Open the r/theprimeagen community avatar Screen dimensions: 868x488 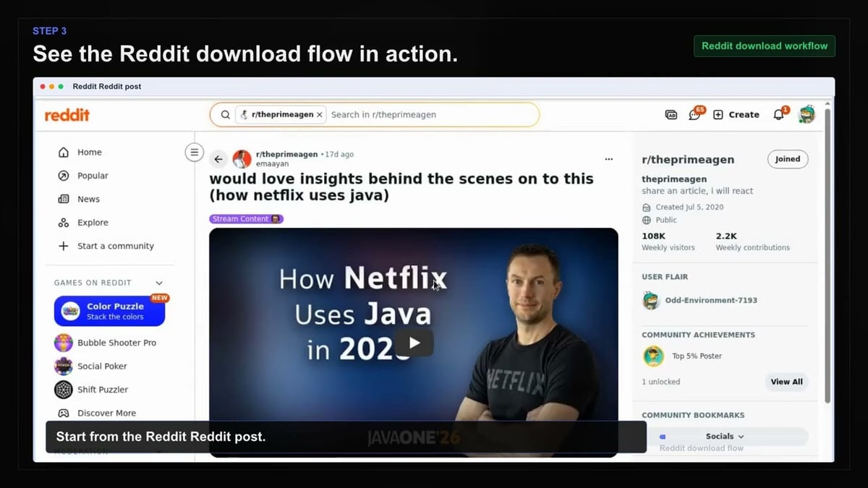pos(242,159)
